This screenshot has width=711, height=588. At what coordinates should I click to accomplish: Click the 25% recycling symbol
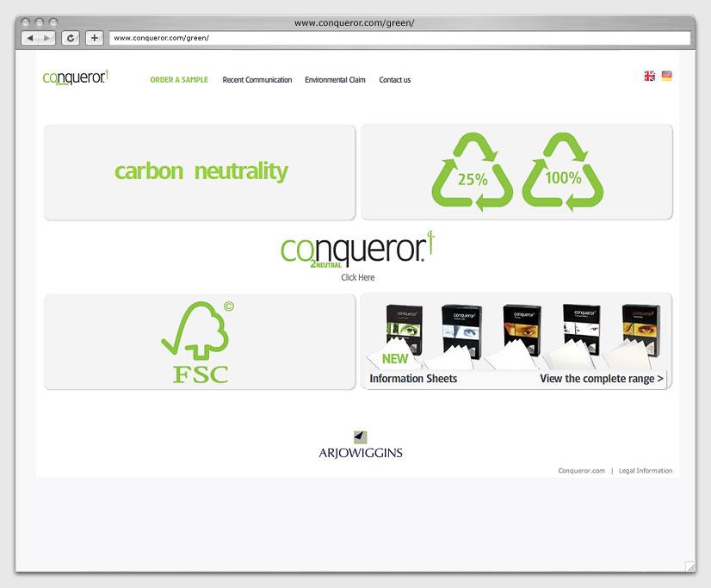tap(473, 172)
